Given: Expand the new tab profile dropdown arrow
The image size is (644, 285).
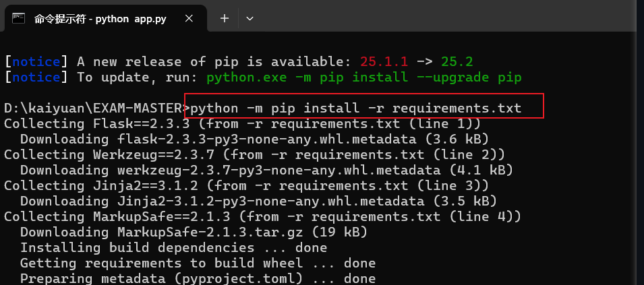Looking at the screenshot, I should pos(250,18).
